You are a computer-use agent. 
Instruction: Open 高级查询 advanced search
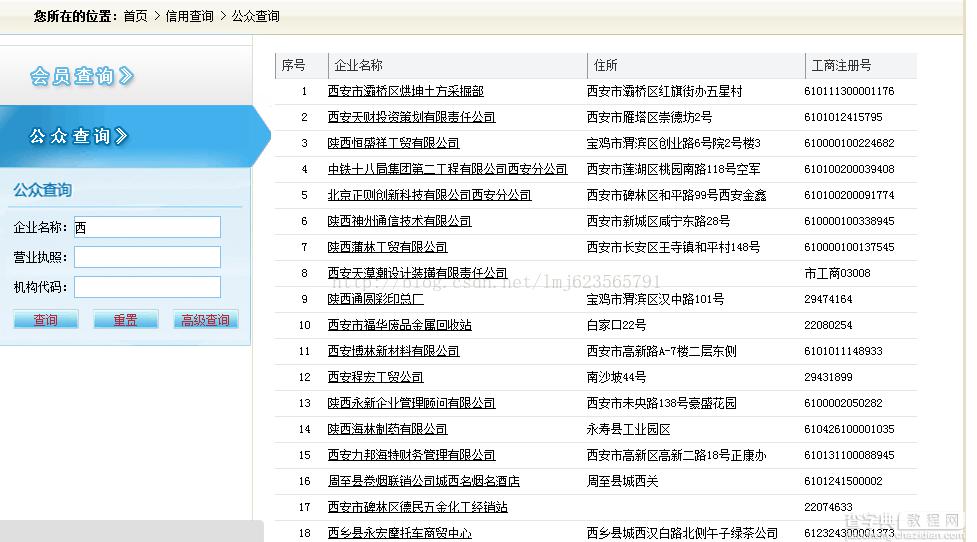coord(205,320)
